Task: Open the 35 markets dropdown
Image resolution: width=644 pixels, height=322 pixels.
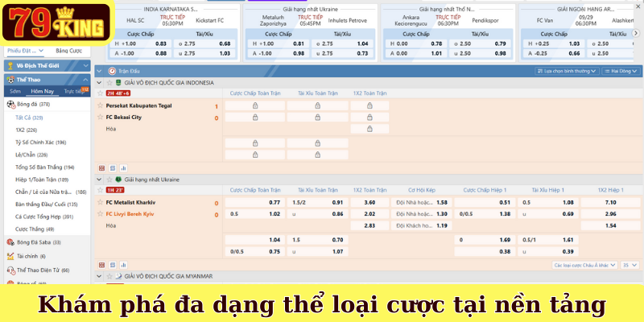Action: point(630,265)
